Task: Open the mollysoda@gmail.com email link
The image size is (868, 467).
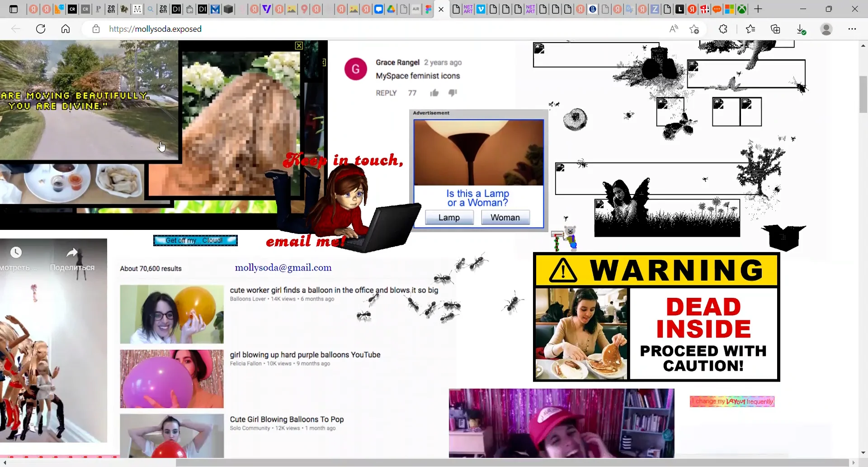Action: (283, 267)
